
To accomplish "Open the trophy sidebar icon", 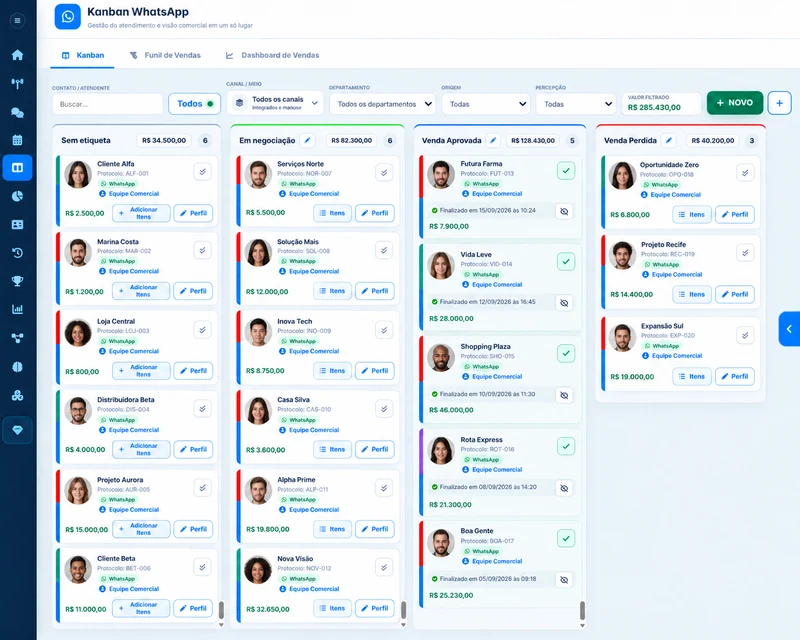I will (17, 281).
